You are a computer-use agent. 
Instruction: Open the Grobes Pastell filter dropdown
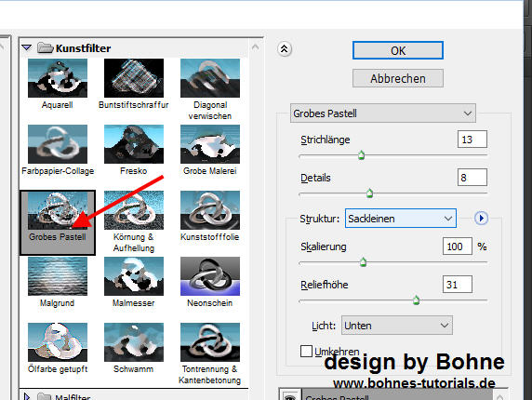click(382, 113)
